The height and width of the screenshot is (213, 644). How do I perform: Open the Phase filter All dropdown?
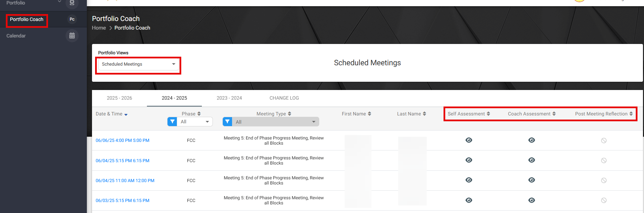click(x=195, y=122)
